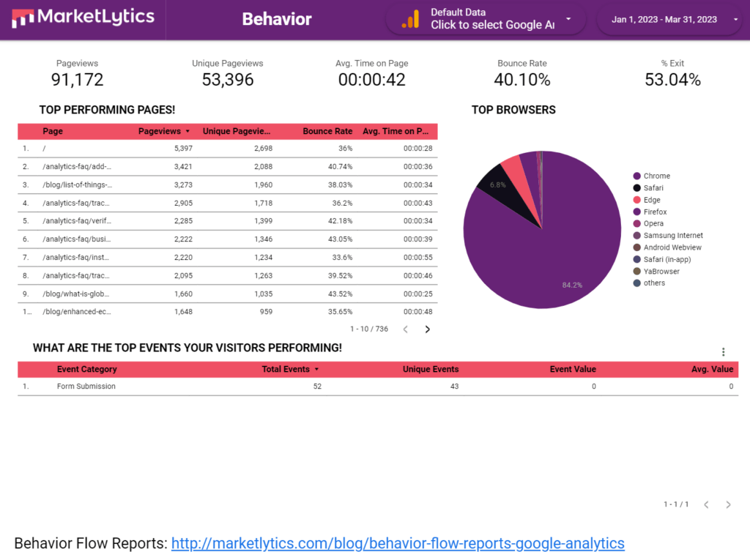Click previous page arrow in events table
This screenshot has height=560, width=750.
(x=706, y=504)
